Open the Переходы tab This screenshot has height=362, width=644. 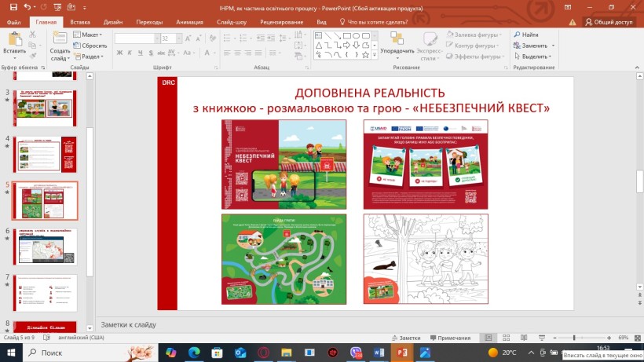(149, 22)
